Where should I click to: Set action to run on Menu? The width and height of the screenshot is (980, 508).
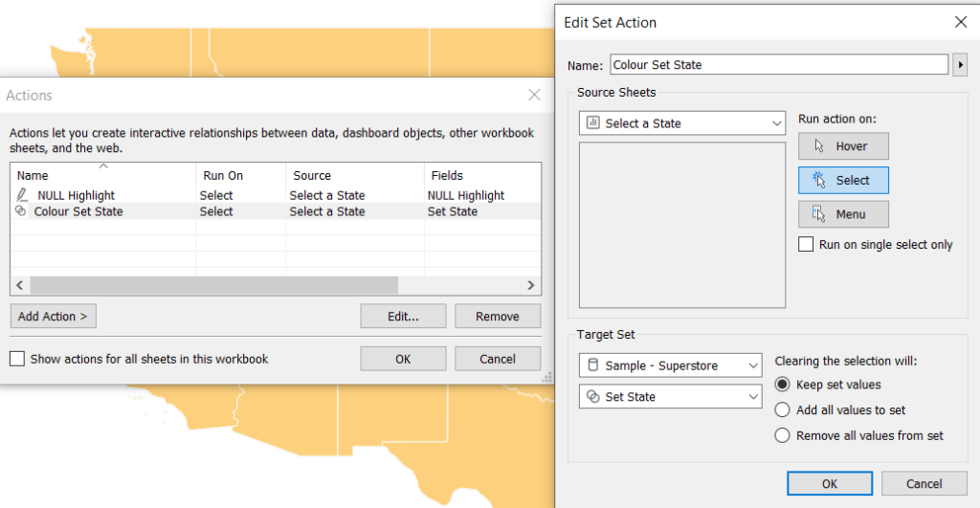click(x=843, y=214)
